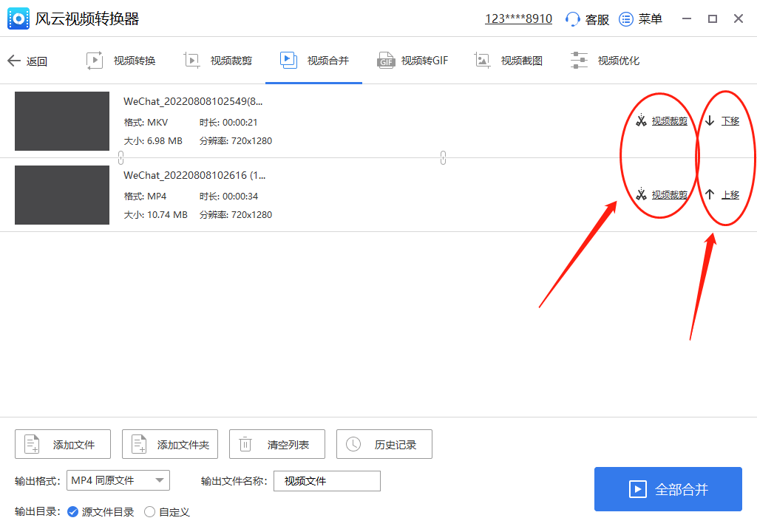This screenshot has width=757, height=532.
Task: Click the 视频合并 tab play icon
Action: [x=288, y=61]
